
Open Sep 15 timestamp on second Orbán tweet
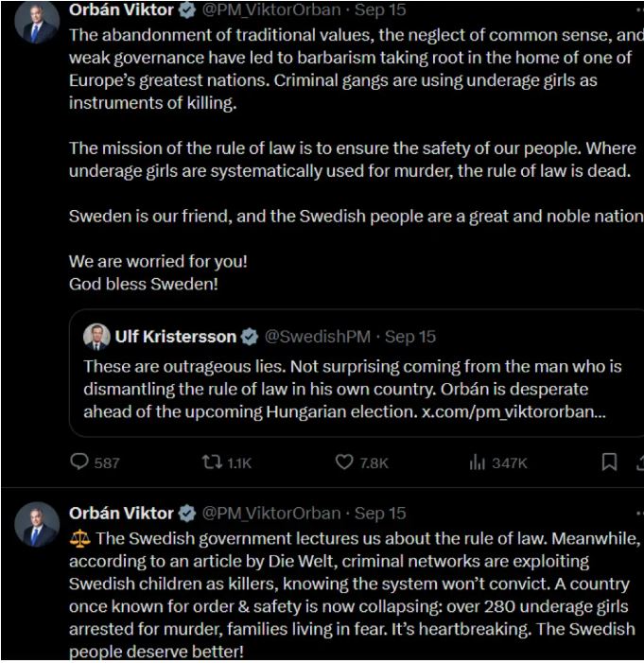click(x=380, y=514)
